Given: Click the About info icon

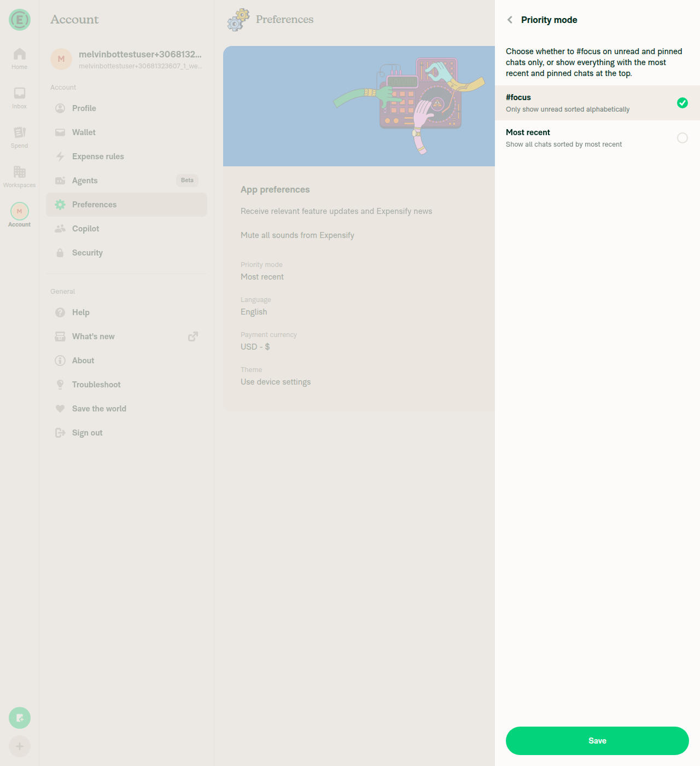Looking at the screenshot, I should (x=60, y=361).
